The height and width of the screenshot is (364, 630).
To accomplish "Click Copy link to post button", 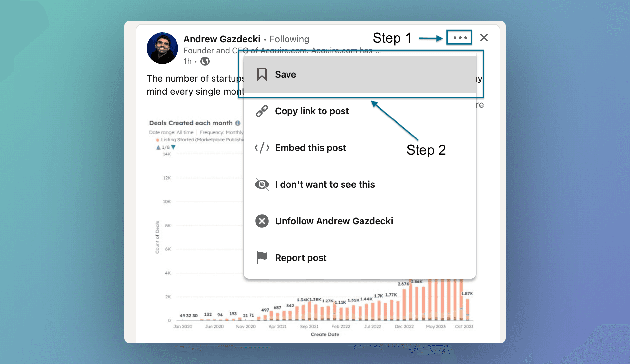I will [312, 111].
